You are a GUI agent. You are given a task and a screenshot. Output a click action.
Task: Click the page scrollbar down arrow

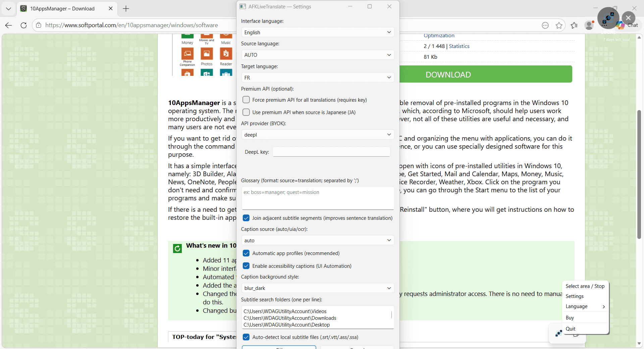(639, 344)
